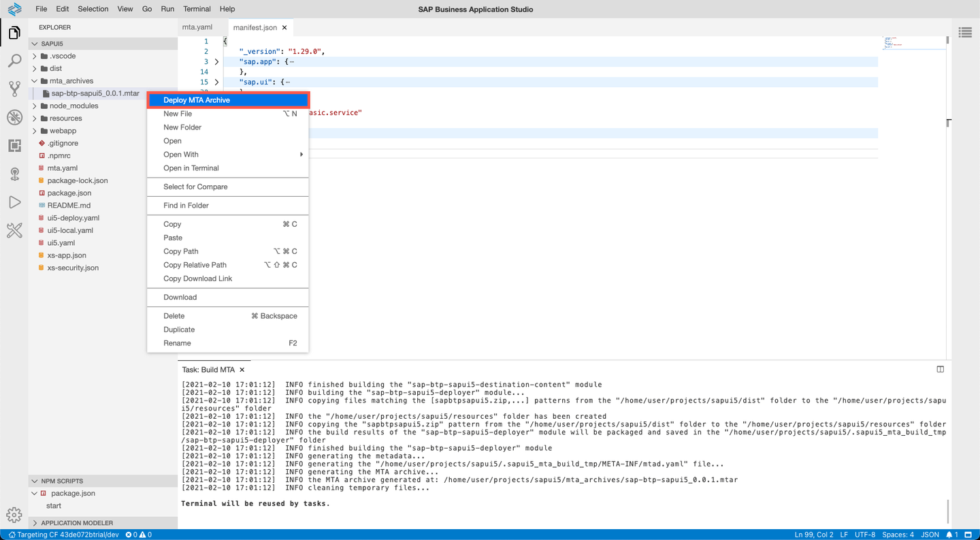Screen dimensions: 980x540
Task: Select New Folder in the context menu
Action: pos(228,127)
